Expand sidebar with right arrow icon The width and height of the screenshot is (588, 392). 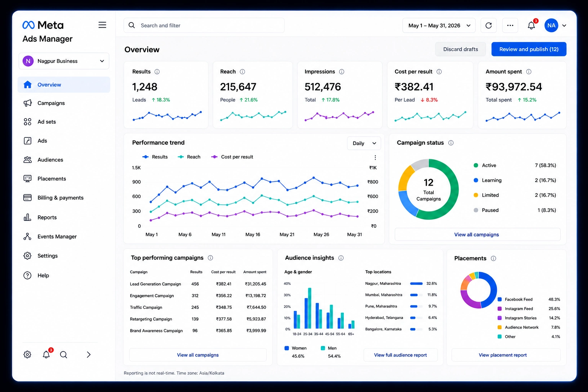coord(88,354)
